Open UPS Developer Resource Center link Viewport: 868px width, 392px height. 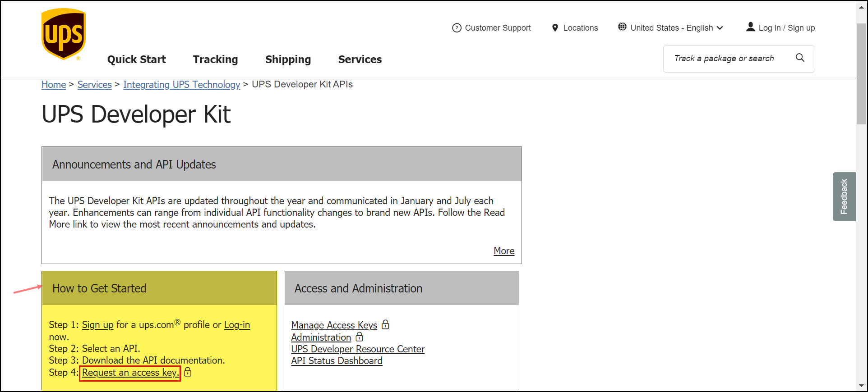pyautogui.click(x=358, y=349)
